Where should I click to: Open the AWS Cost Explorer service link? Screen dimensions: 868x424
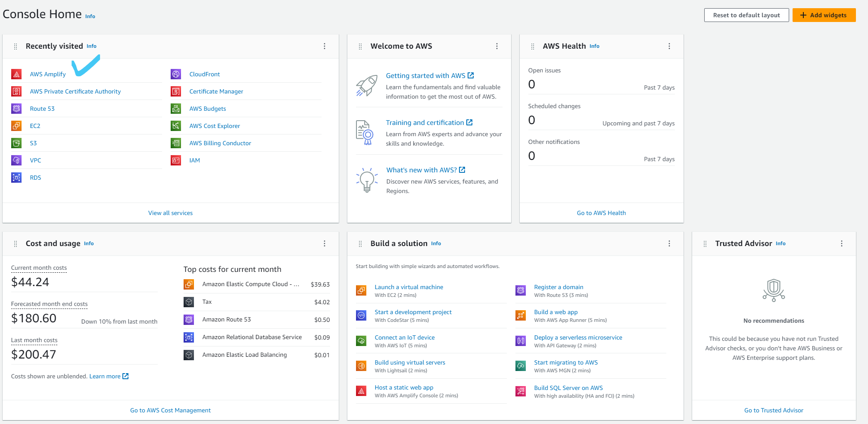point(215,126)
